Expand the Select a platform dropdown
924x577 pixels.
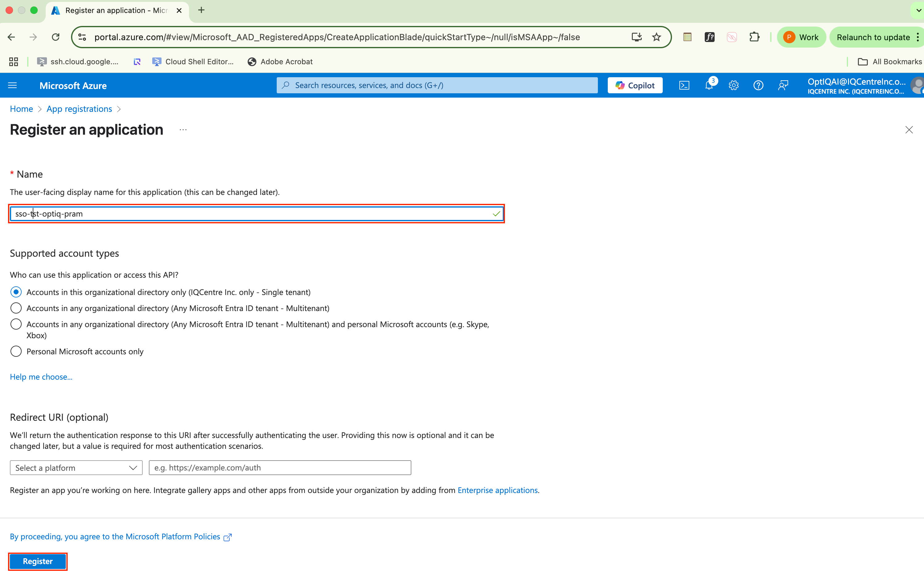[76, 467]
